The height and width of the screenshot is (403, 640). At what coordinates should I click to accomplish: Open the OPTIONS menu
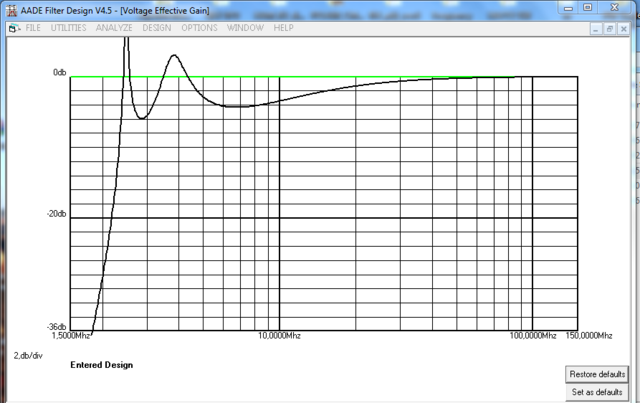pos(199,28)
